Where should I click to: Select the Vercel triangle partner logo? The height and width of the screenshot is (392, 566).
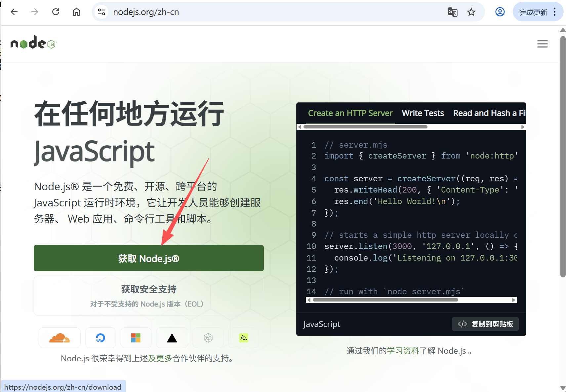172,338
